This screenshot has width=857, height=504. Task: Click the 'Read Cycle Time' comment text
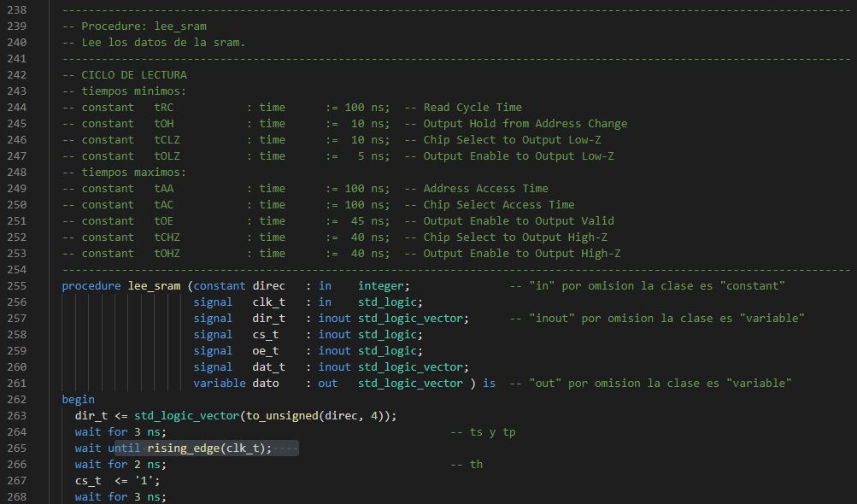pos(473,108)
